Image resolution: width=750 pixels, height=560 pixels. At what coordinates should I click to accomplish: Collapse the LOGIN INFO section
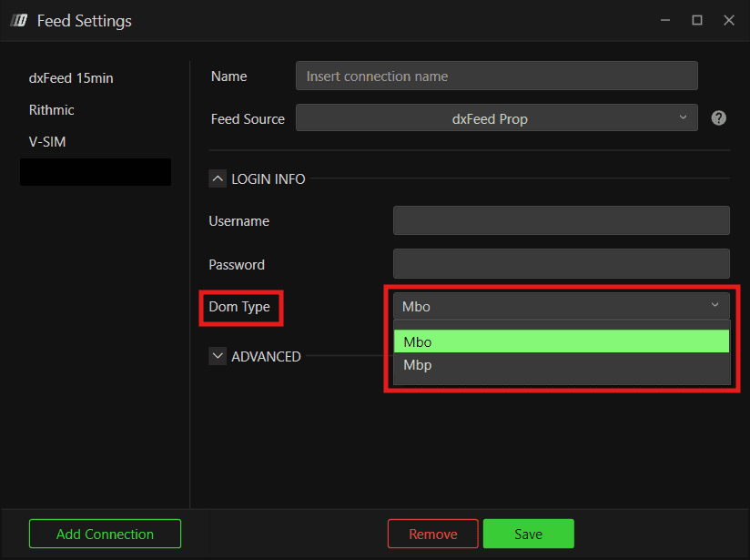(x=218, y=179)
